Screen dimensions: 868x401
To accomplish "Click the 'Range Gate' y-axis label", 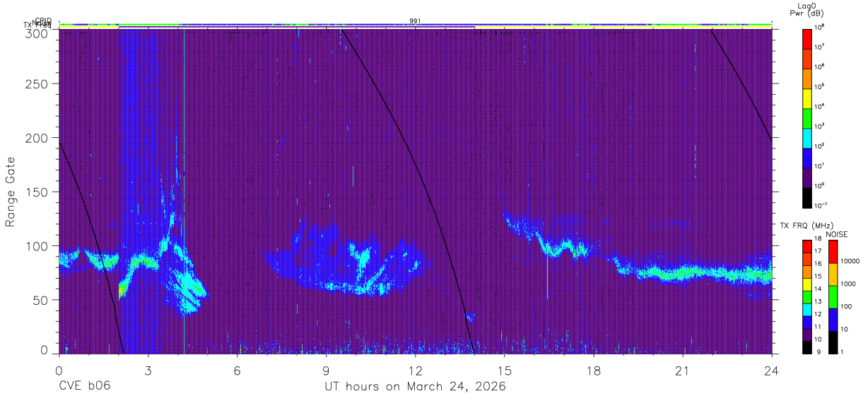I will click(x=11, y=192).
